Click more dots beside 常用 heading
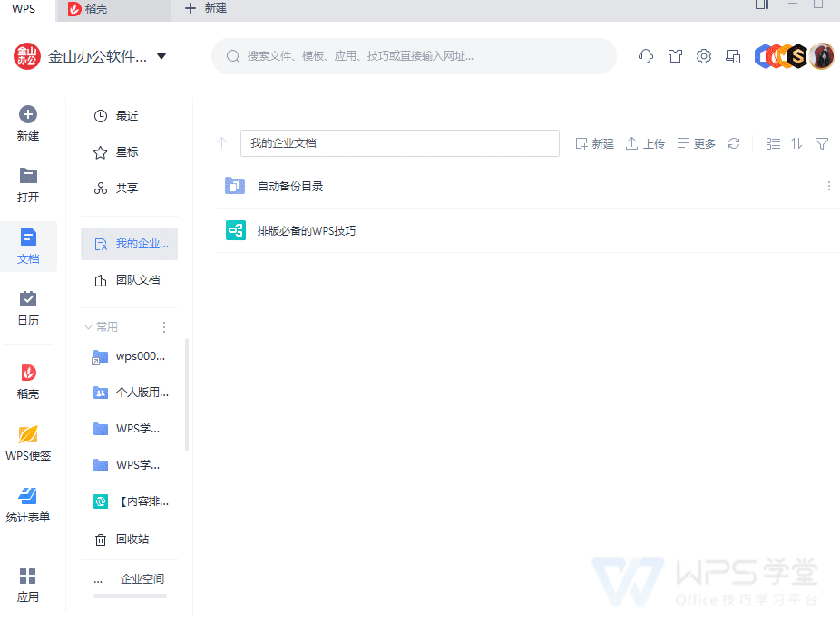Viewport: 840px width, 621px height. point(164,327)
